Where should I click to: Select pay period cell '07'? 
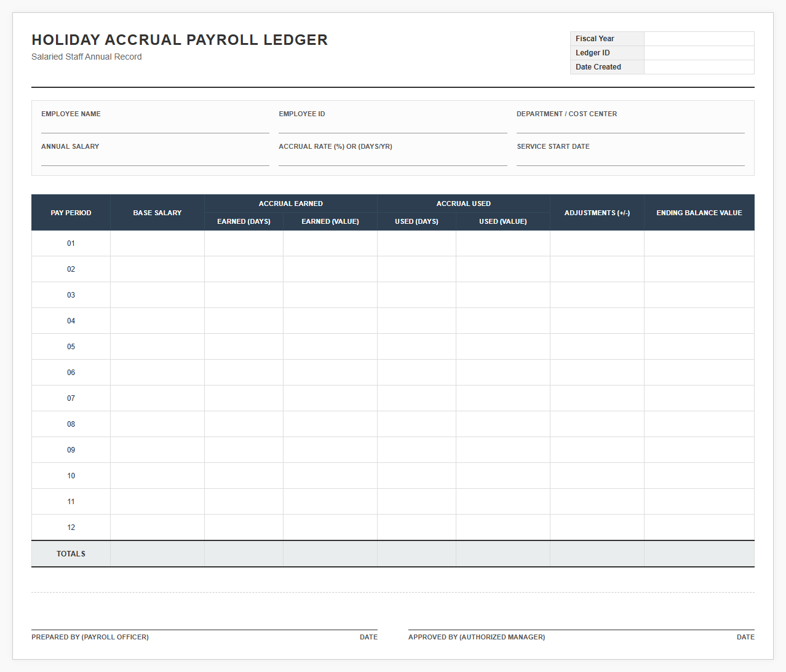click(x=71, y=398)
